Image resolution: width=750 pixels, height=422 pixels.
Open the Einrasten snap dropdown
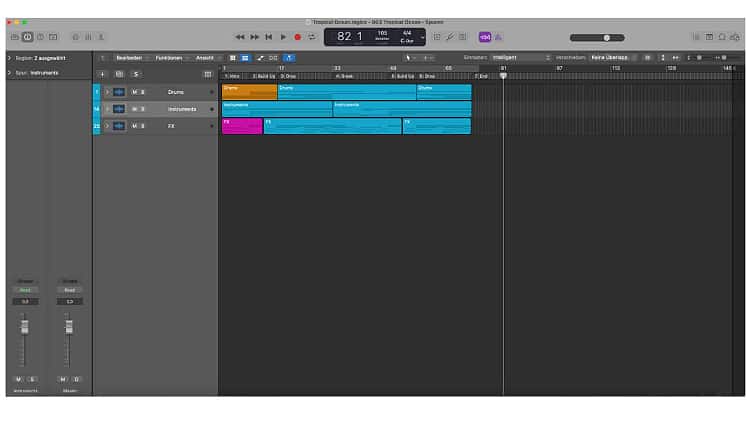click(520, 58)
